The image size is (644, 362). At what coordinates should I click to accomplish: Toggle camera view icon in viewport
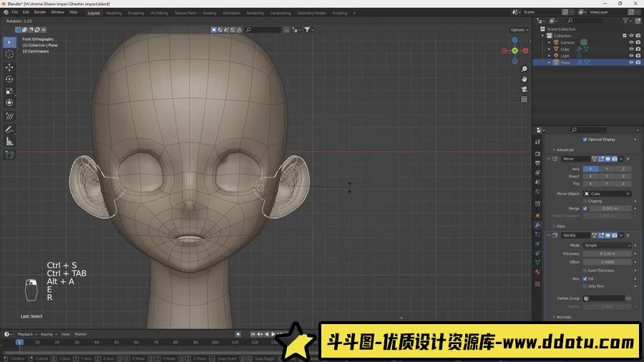(524, 89)
